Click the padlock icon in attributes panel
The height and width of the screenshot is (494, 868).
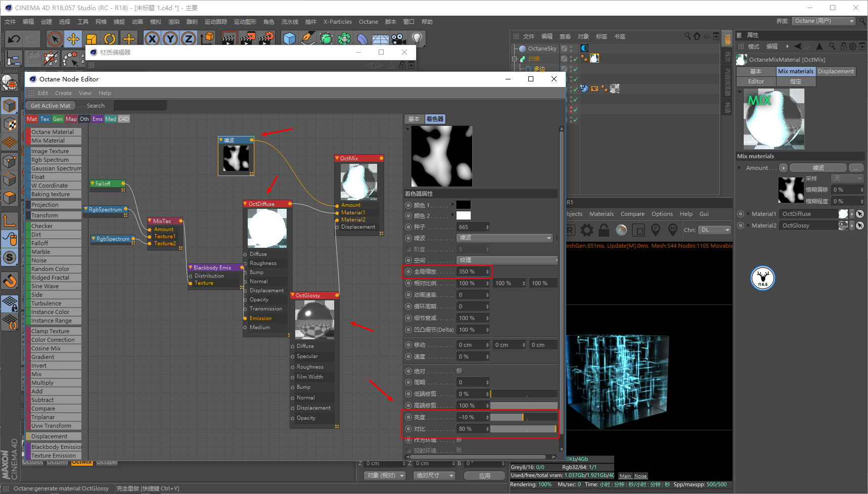pyautogui.click(x=843, y=46)
